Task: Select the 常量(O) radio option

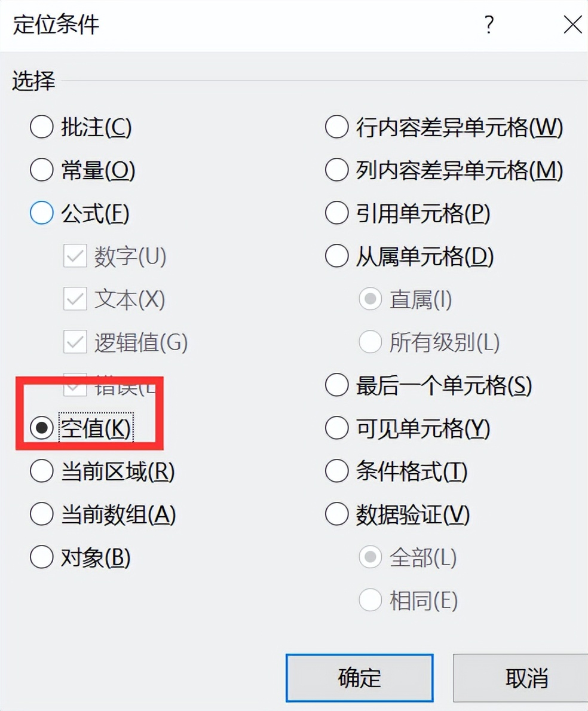Action: coord(42,171)
